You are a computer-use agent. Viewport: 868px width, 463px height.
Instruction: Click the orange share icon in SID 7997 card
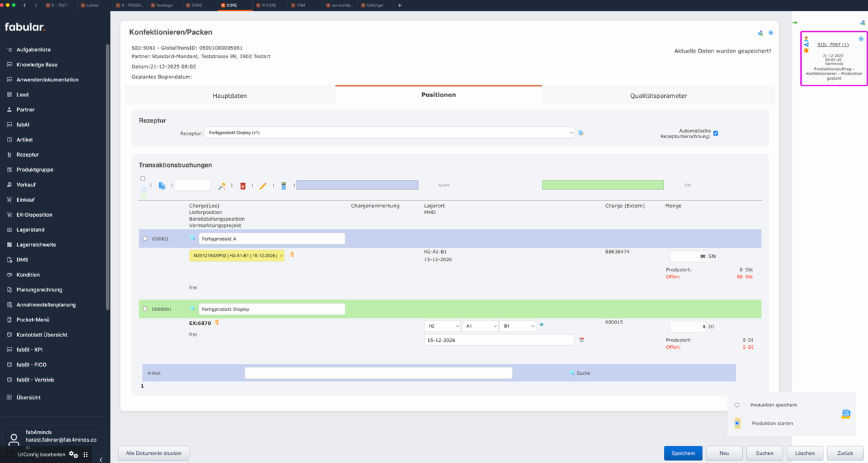coord(806,44)
